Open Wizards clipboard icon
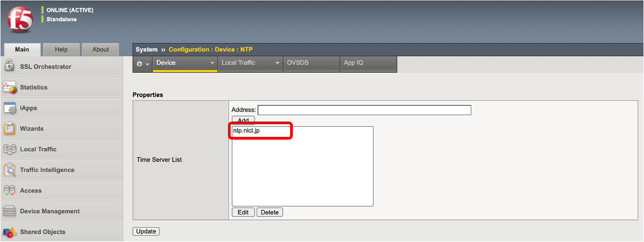 [x=10, y=128]
